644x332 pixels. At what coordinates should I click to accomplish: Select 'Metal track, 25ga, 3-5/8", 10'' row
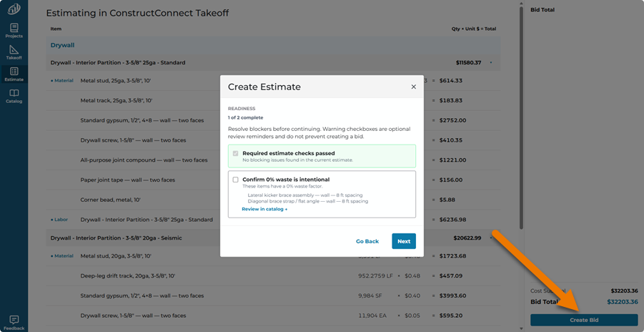click(x=273, y=100)
